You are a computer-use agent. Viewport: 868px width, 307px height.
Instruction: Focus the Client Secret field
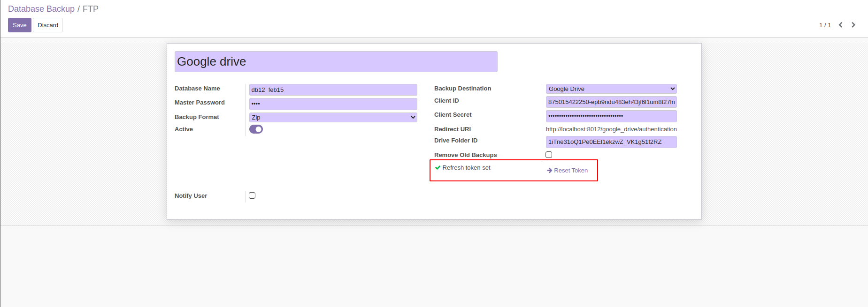point(611,116)
